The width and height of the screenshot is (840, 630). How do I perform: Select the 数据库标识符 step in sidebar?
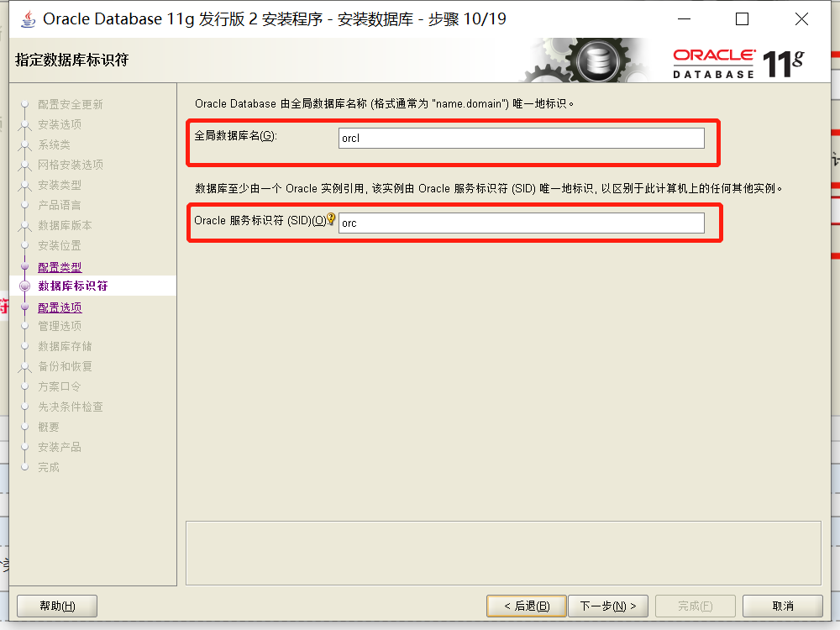coord(73,286)
